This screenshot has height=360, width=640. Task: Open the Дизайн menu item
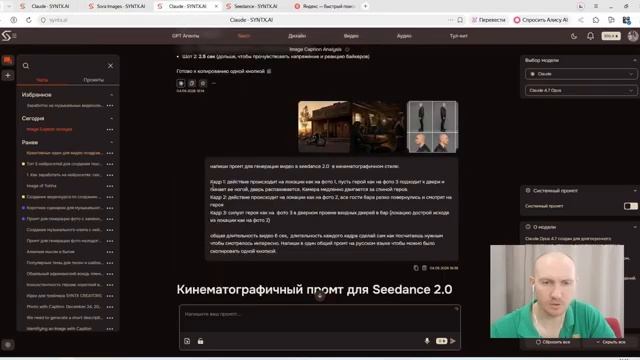click(297, 36)
